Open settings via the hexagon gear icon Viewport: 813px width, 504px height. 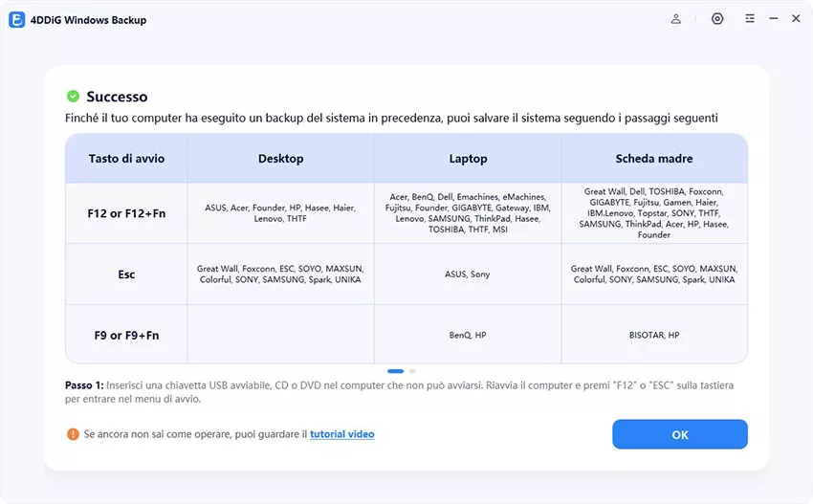[x=717, y=19]
